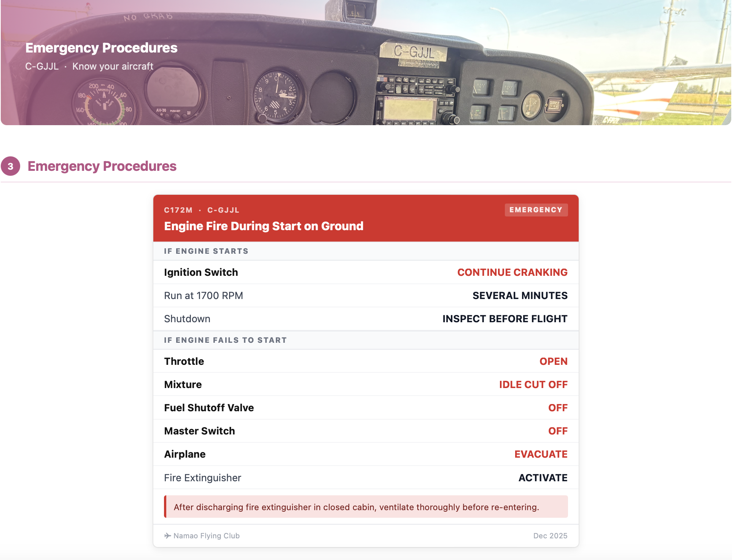The width and height of the screenshot is (732, 560).
Task: Click the INSPECT BEFORE FLIGHT value
Action: 505,319
